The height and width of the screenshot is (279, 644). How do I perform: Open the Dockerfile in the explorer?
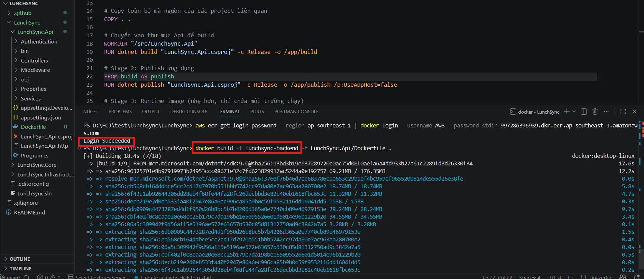point(33,127)
